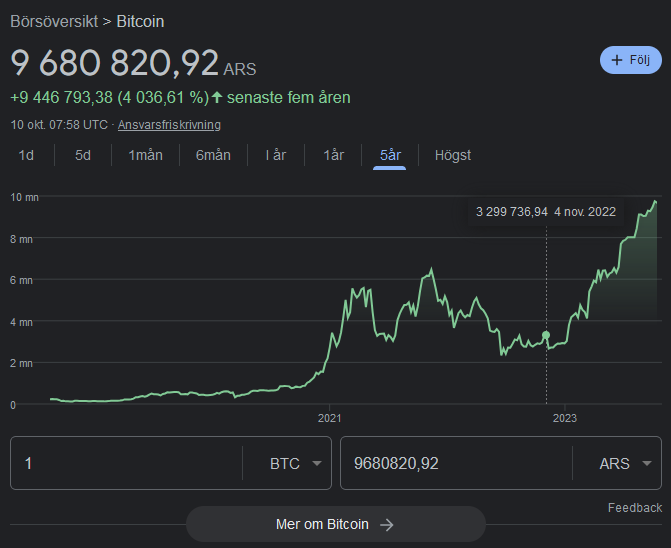The height and width of the screenshot is (548, 671).
Task: Open the Ansvarsfriskrivning disclaimer link
Action: (x=169, y=125)
